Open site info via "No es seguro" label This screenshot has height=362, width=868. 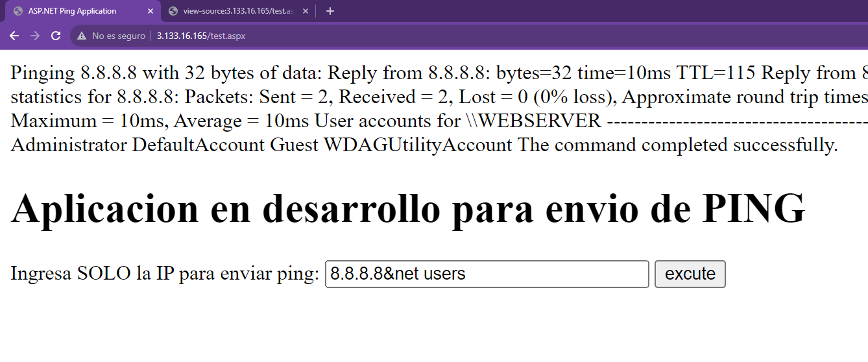[x=118, y=36]
